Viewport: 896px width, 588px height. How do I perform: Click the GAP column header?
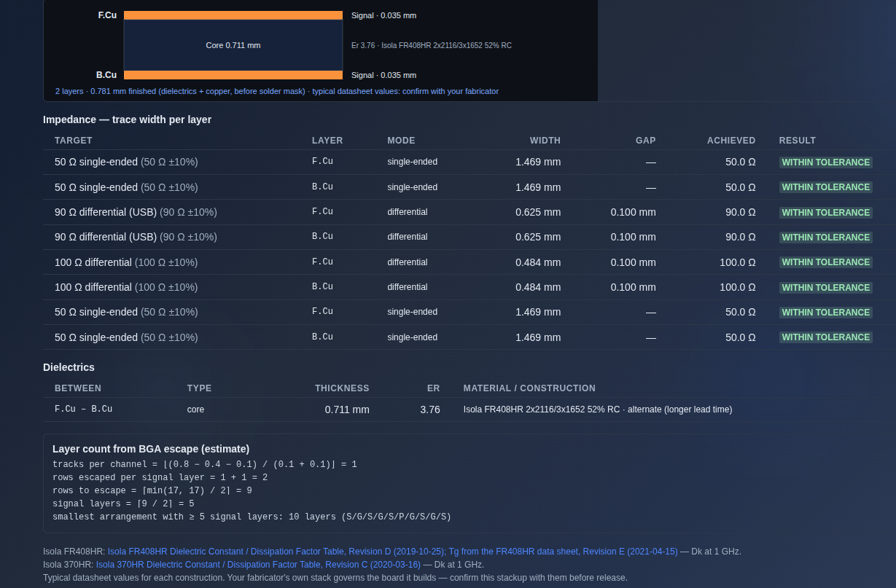click(646, 141)
